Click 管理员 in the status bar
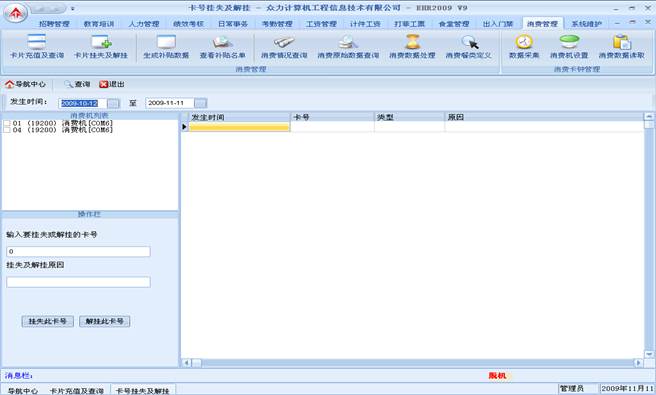 coord(571,389)
